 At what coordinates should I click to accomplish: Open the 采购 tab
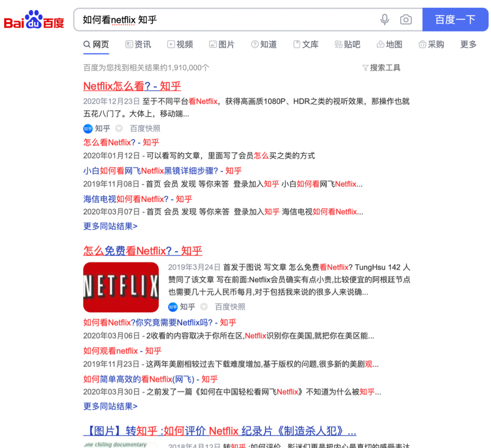pos(431,45)
